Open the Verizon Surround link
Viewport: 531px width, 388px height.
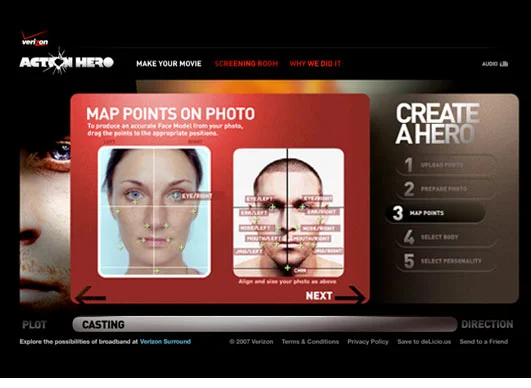[165, 342]
